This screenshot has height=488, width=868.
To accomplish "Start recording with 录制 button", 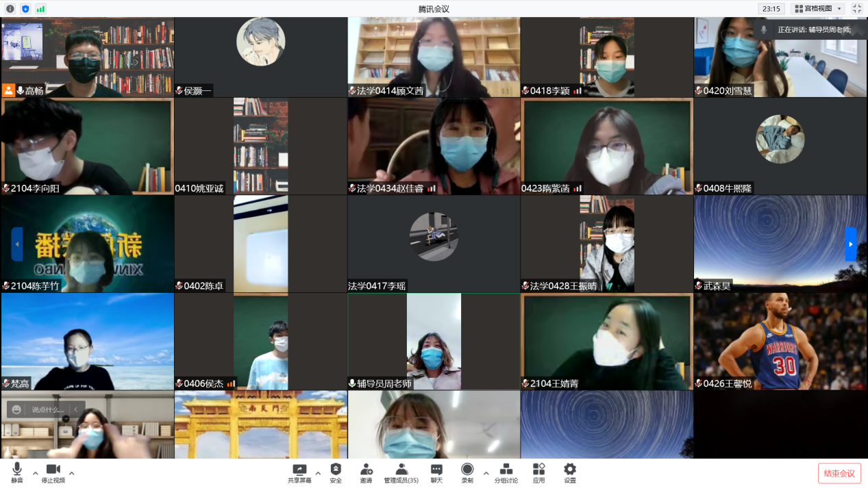I will tap(467, 472).
